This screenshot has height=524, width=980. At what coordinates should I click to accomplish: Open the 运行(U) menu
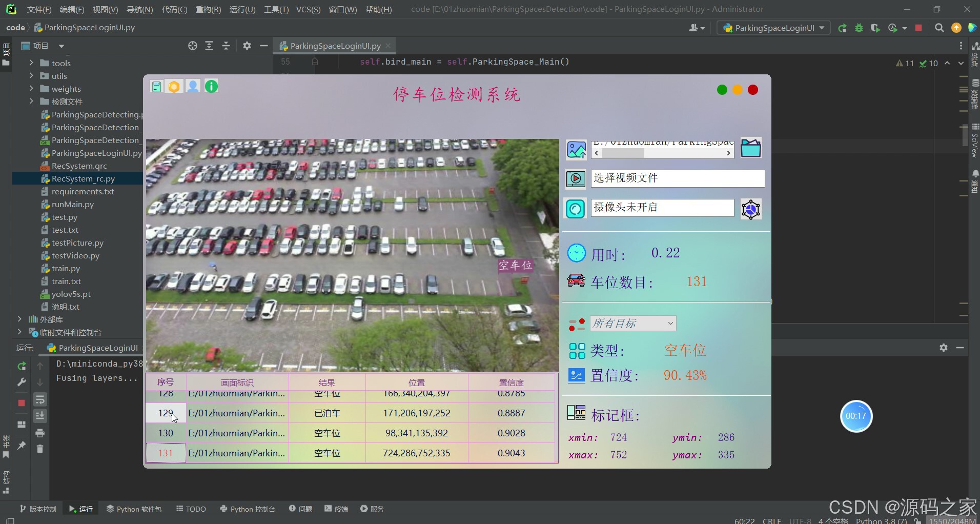click(242, 9)
